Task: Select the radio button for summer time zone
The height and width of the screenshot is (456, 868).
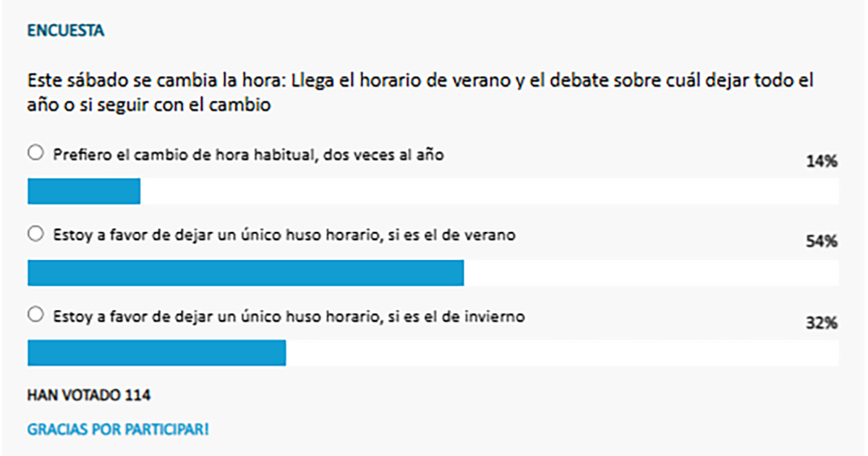Action: click(34, 234)
